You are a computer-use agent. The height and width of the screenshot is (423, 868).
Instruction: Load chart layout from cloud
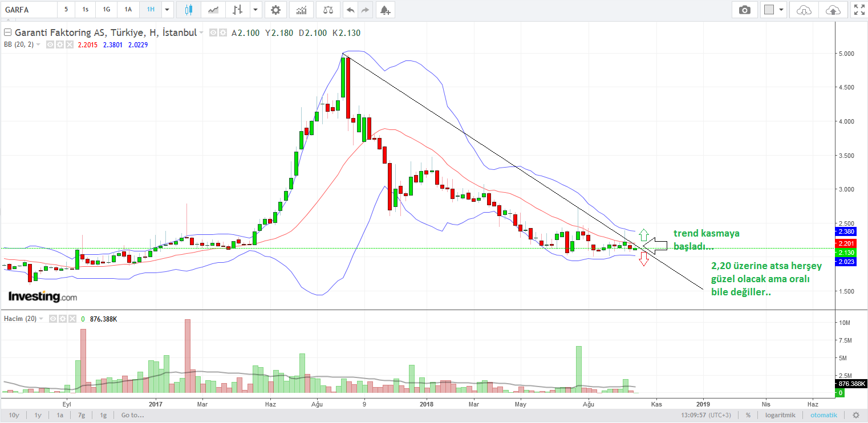click(804, 10)
